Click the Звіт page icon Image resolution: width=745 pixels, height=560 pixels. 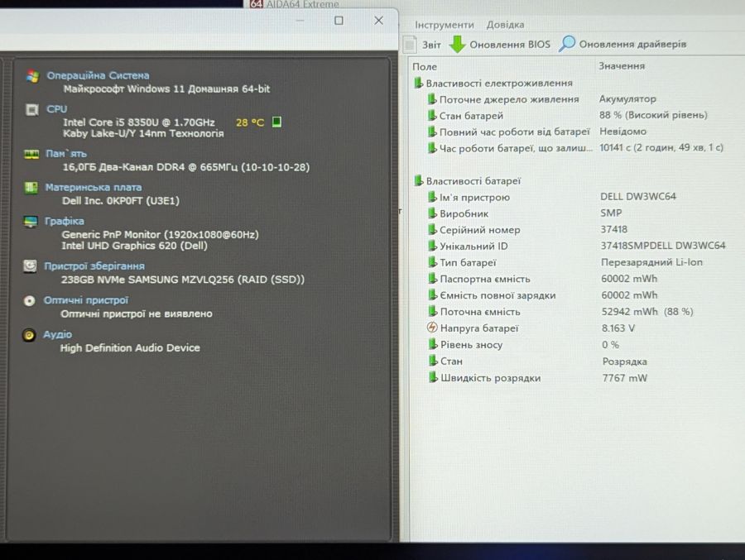(x=410, y=45)
